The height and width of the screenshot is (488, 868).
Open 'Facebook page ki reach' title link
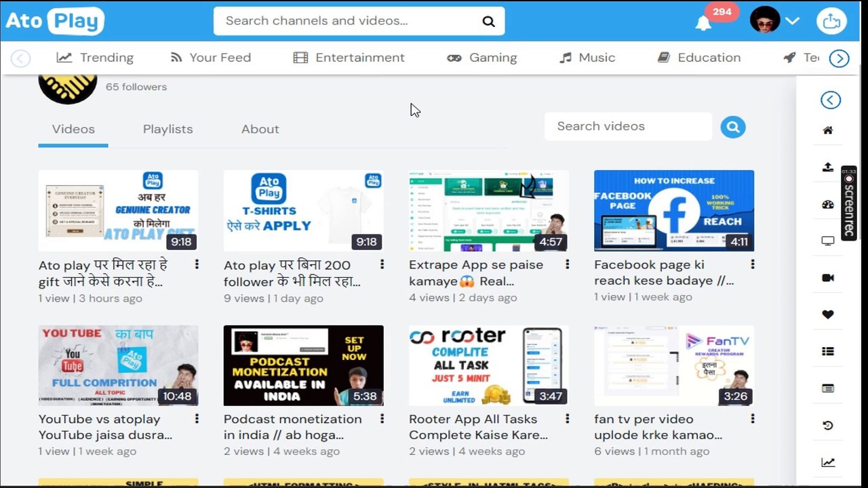click(x=664, y=273)
